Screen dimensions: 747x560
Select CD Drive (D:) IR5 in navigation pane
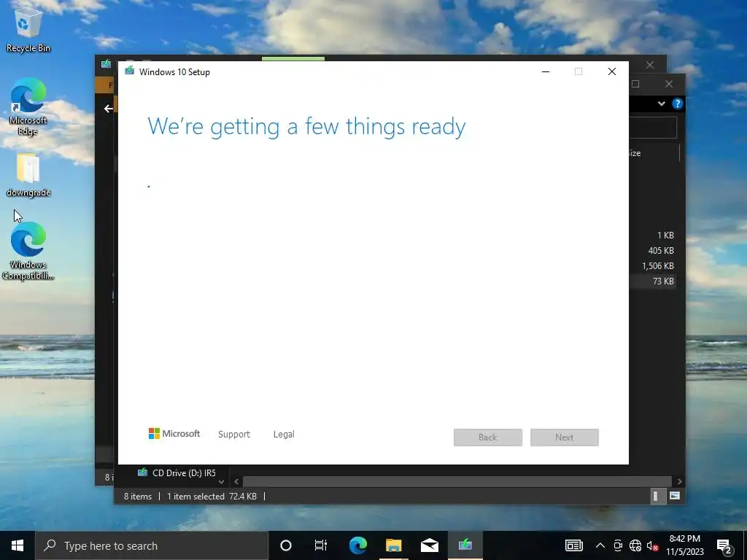pos(177,472)
